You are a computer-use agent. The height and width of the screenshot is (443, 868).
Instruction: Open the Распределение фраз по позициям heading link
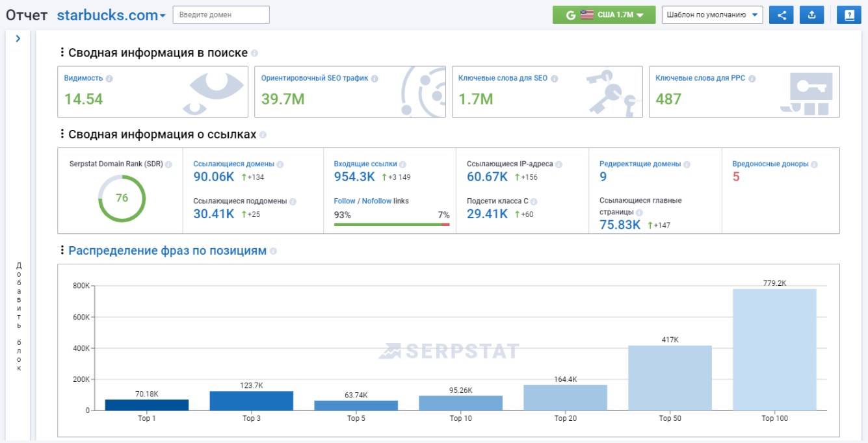pyautogui.click(x=168, y=251)
